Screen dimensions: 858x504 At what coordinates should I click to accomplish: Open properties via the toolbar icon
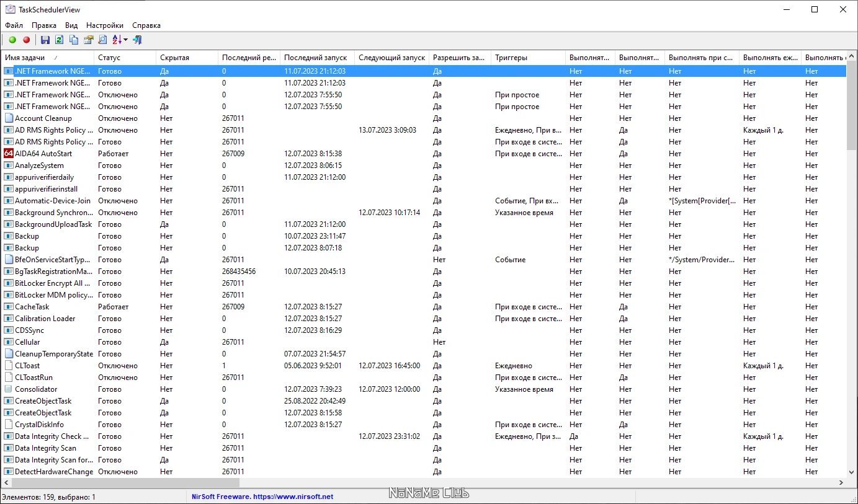click(88, 40)
